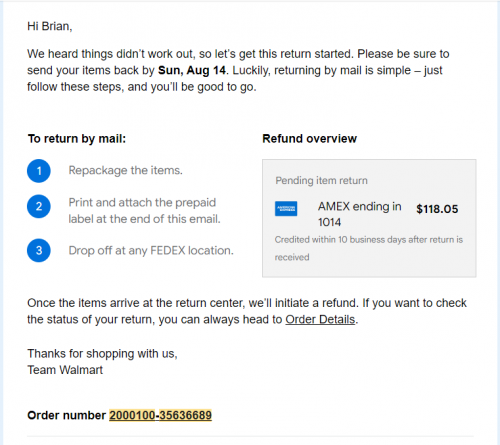Click the Refund overview heading

309,138
